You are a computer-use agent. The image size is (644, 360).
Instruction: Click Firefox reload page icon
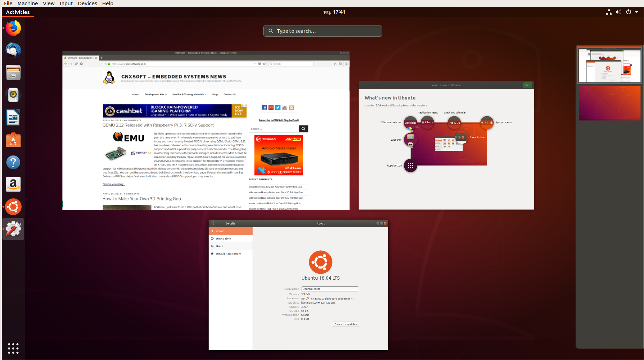tap(76, 64)
